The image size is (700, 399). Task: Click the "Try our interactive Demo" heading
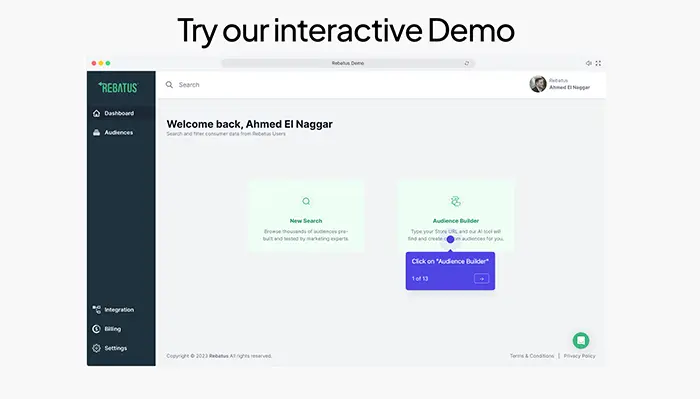[346, 30]
